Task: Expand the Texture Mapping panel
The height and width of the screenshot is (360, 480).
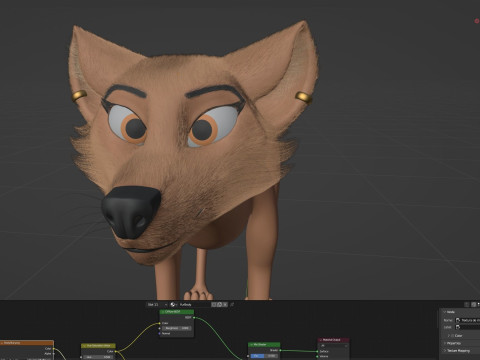Action: [x=444, y=351]
